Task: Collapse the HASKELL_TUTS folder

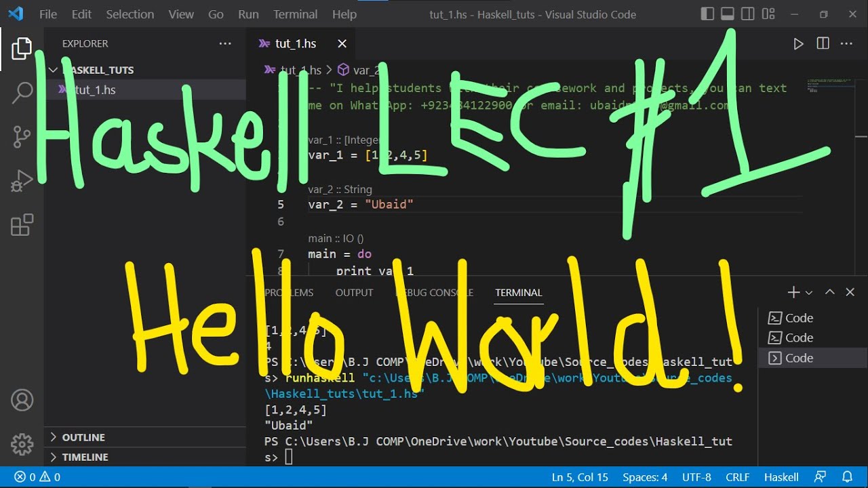Action: 145,70
